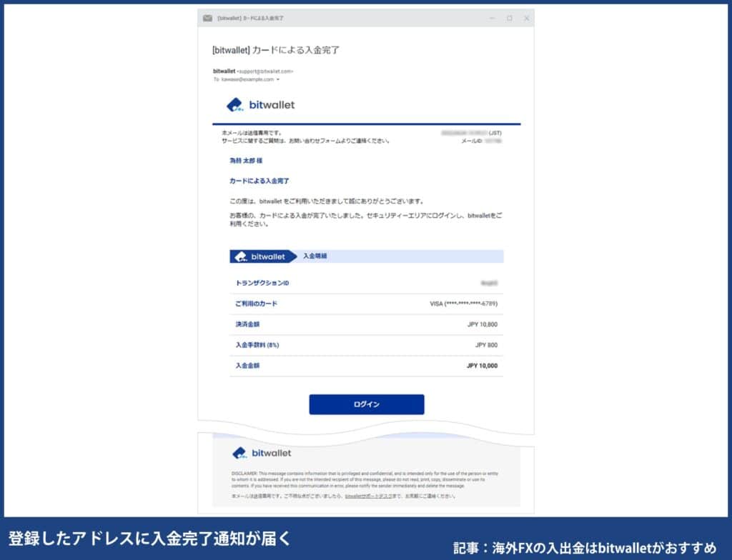Click the メールID label
The image size is (732, 560).
click(x=472, y=141)
